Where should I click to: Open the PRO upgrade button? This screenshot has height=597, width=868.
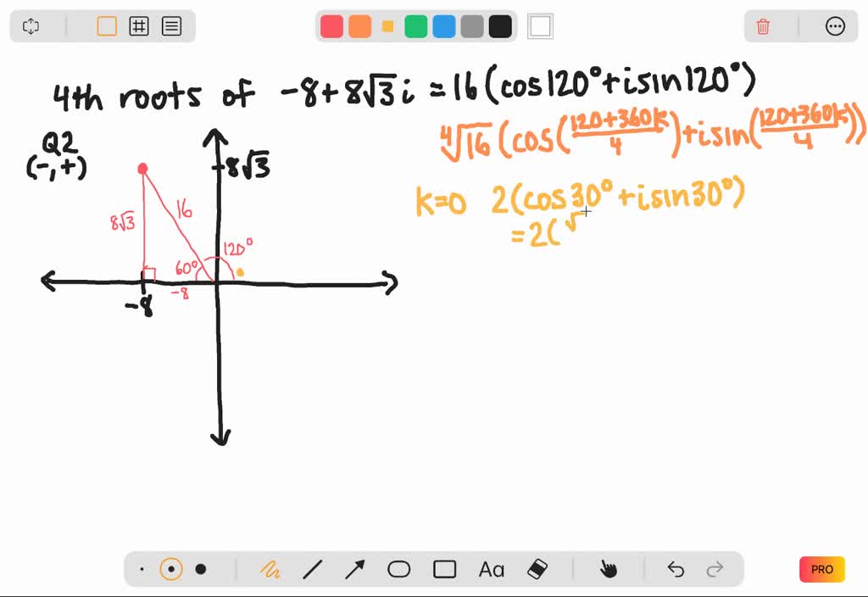(x=821, y=569)
